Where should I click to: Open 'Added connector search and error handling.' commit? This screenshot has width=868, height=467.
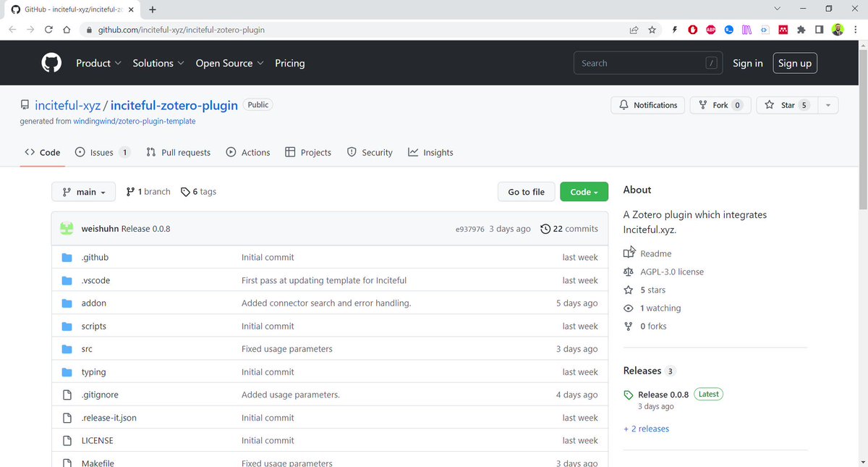point(326,303)
